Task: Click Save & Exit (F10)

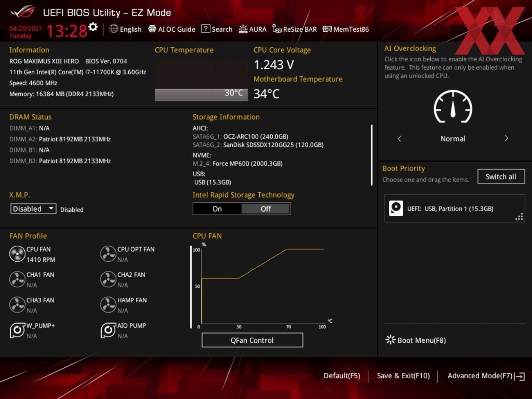Action: pyautogui.click(x=403, y=376)
